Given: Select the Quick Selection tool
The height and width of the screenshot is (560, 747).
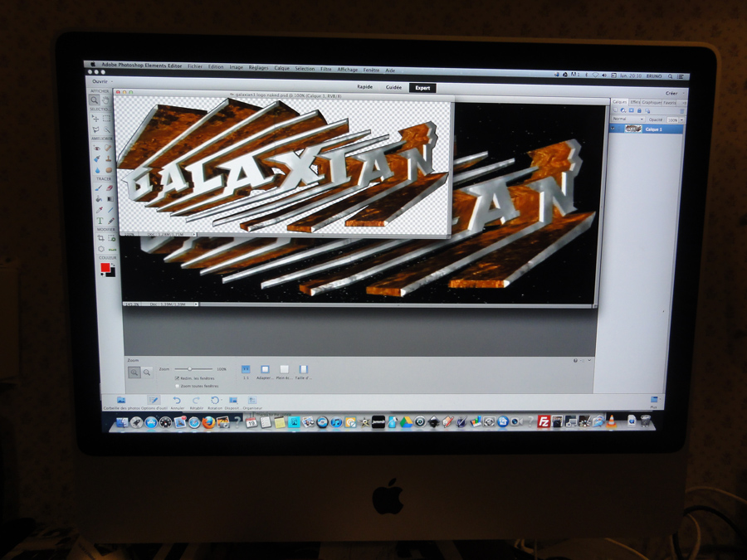Looking at the screenshot, I should click(x=107, y=129).
